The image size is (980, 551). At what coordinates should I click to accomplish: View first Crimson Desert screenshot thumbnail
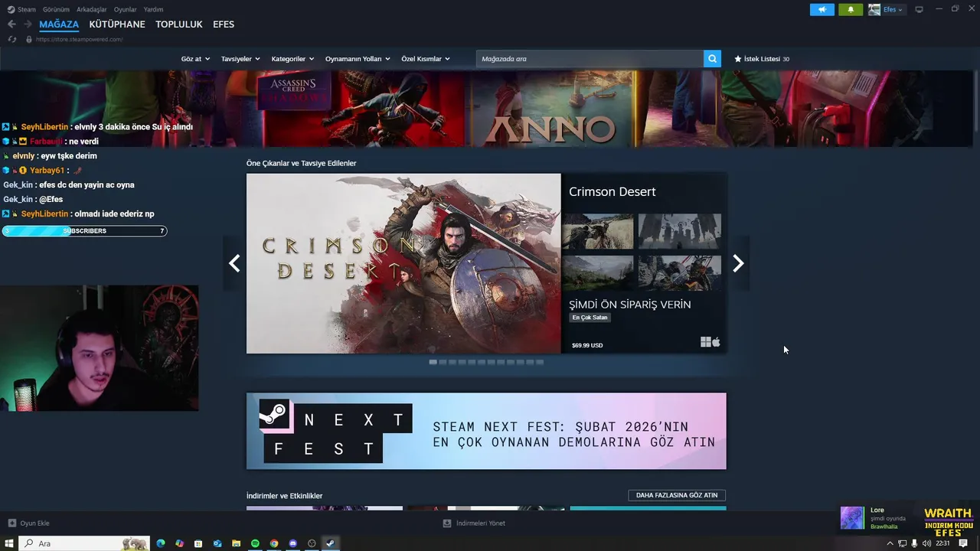pos(598,231)
